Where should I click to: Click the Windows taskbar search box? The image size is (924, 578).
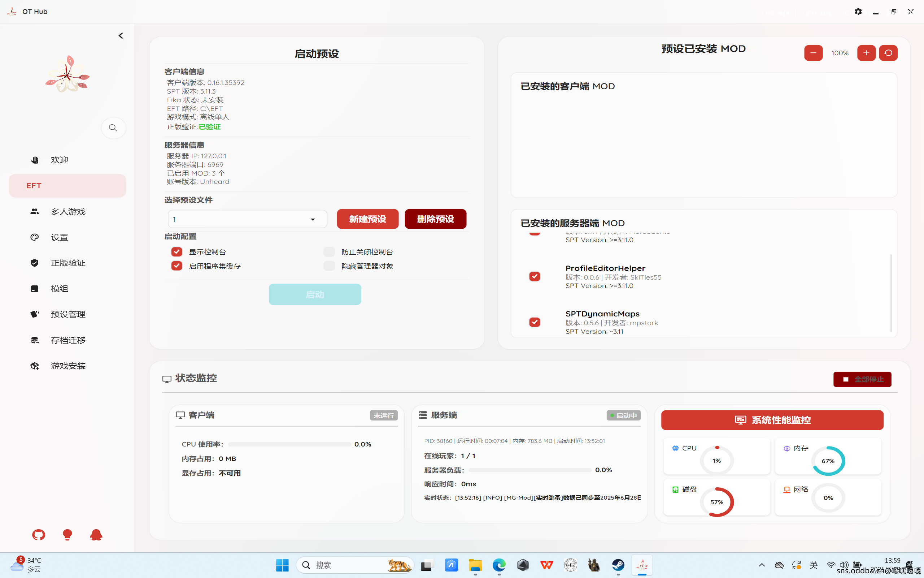pyautogui.click(x=355, y=565)
